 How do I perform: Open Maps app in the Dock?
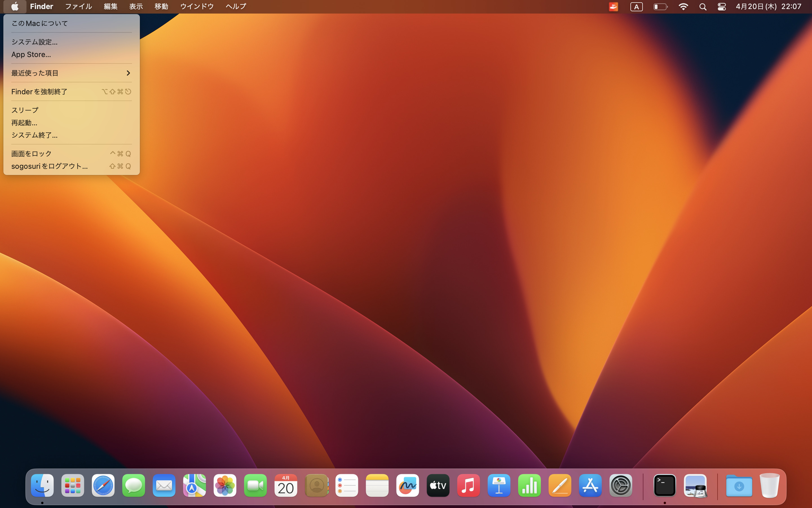[x=195, y=485]
